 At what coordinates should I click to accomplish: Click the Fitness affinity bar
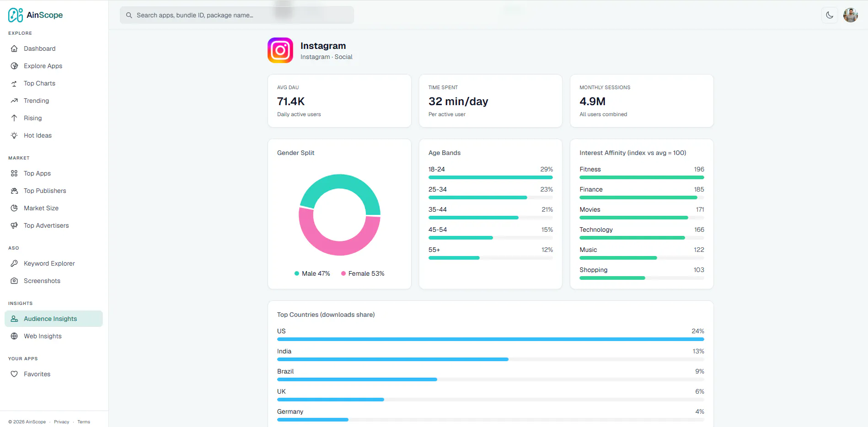[x=642, y=177]
